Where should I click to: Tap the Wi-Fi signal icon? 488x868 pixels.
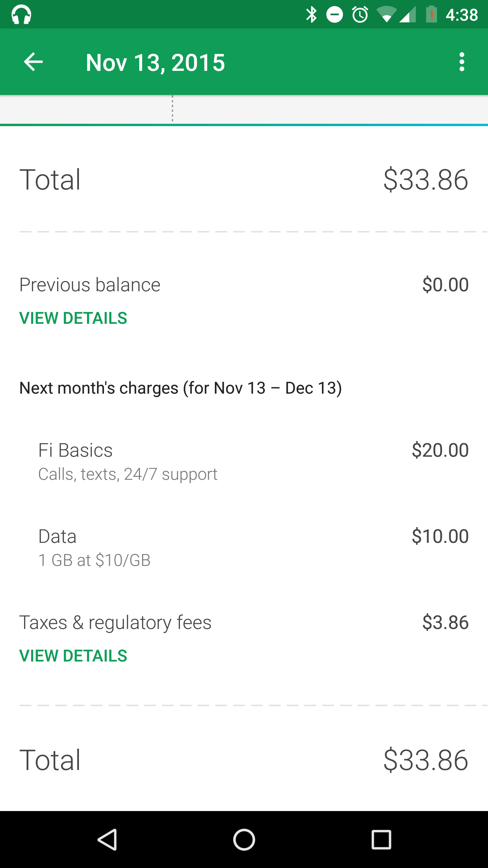(386, 15)
